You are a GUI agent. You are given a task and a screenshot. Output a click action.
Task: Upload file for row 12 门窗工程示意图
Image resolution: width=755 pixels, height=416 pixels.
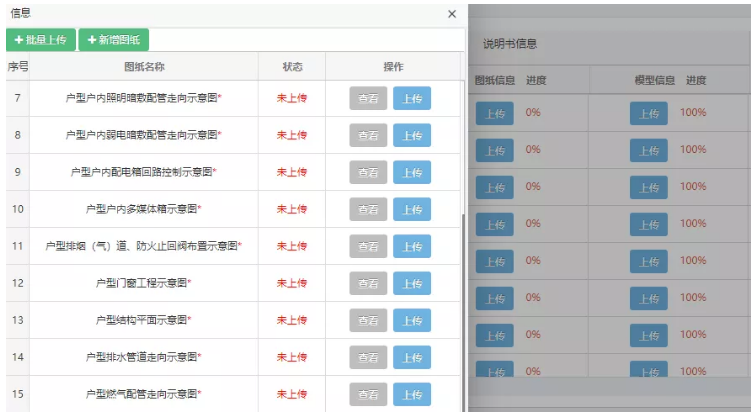click(412, 283)
